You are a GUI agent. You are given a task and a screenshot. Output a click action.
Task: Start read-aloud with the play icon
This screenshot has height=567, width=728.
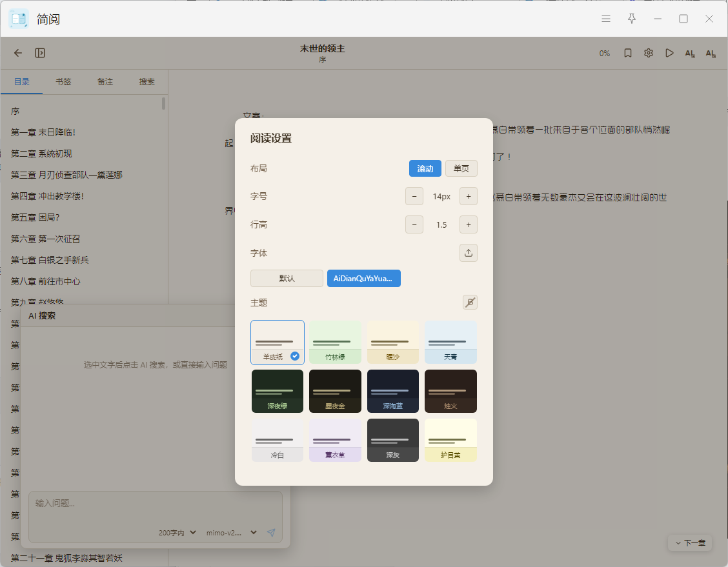click(x=669, y=53)
